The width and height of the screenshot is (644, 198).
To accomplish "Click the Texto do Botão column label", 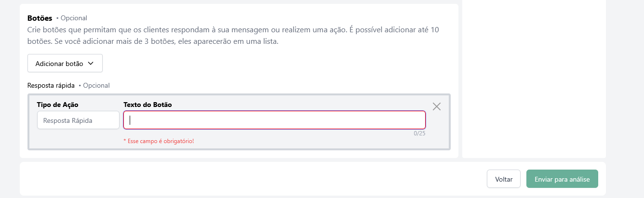I will click(x=148, y=105).
